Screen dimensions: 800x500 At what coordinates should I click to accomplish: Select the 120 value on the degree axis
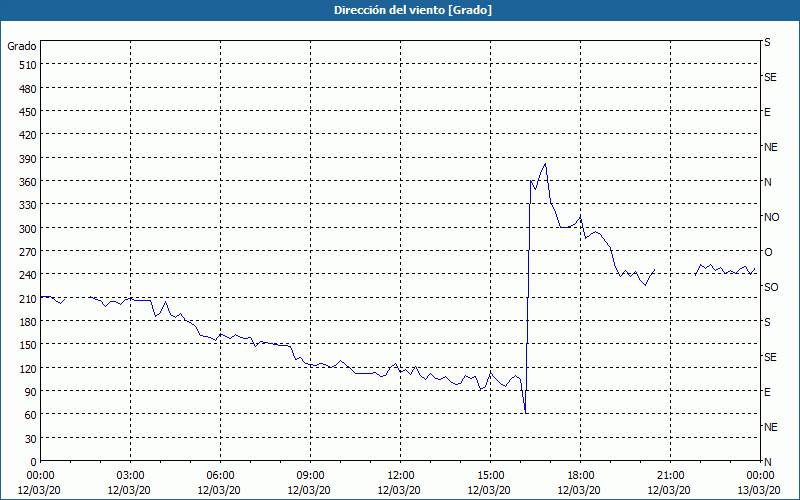point(28,368)
